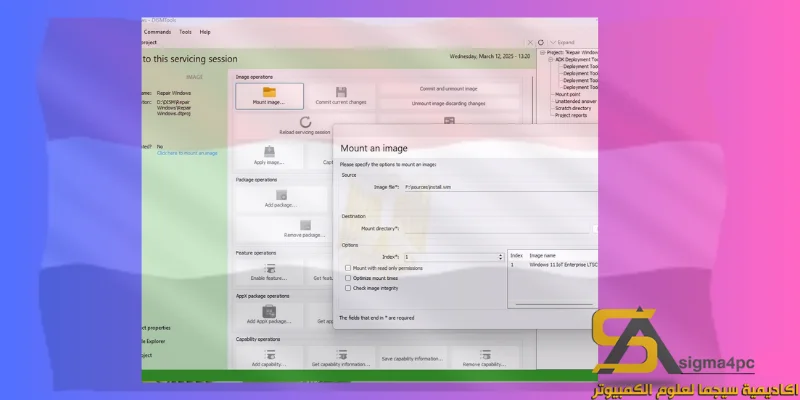Enable Check image integrity checkbox
Viewport: 800px width, 400px height.
pos(348,288)
